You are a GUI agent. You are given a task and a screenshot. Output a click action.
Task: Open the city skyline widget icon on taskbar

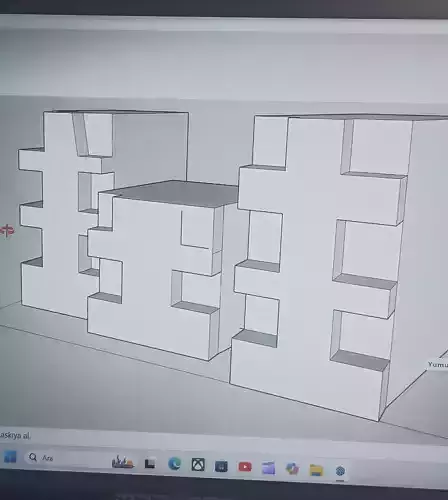[x=123, y=462]
